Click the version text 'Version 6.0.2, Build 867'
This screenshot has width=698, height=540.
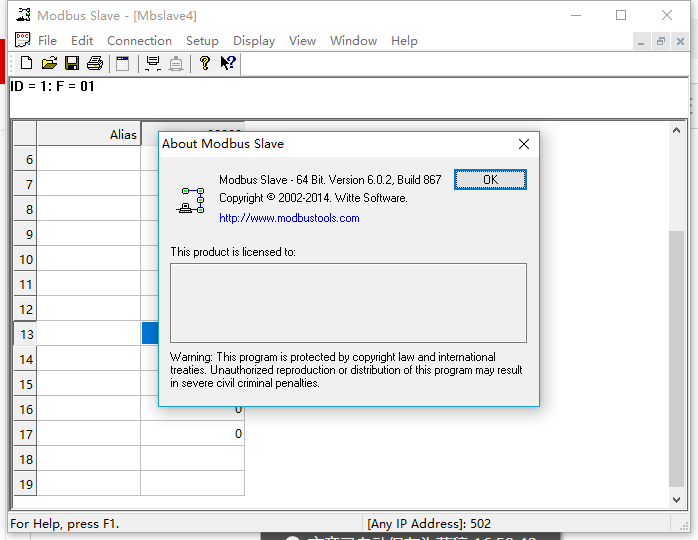click(x=385, y=180)
